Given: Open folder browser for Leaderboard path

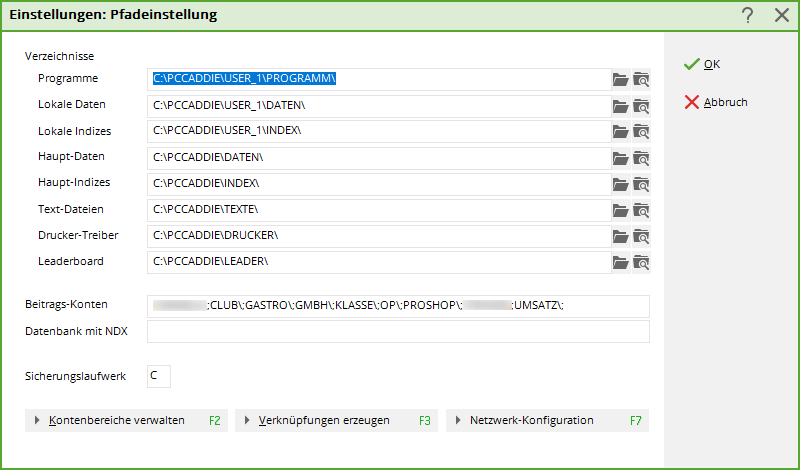Looking at the screenshot, I should tap(620, 262).
